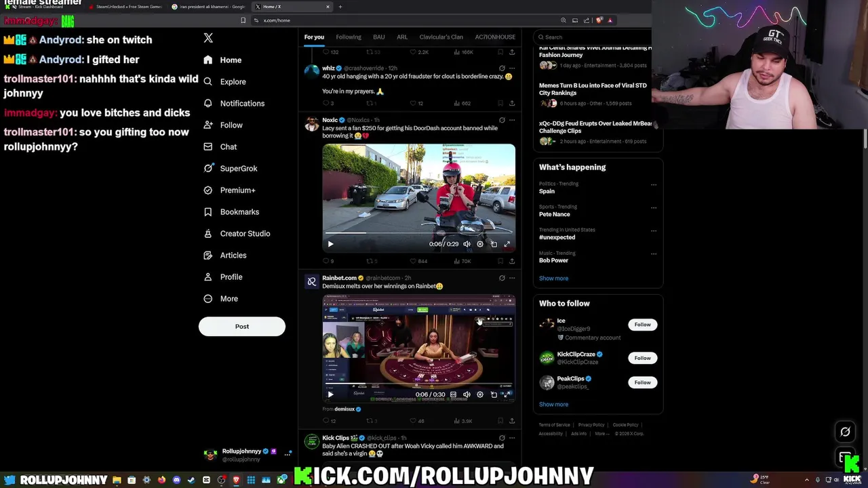Screen dimensions: 868x488
Task: Open Creator Studio in the sidebar
Action: (237, 233)
